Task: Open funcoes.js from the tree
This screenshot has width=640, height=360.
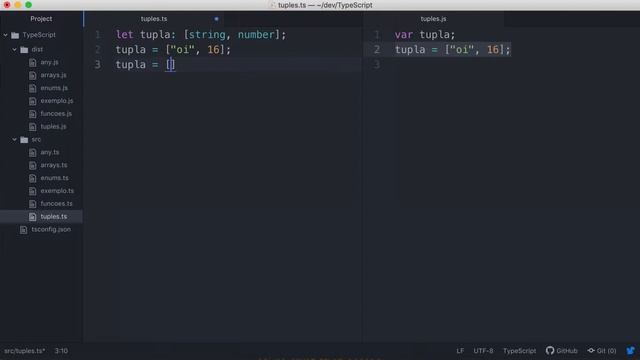Action: 56,114
